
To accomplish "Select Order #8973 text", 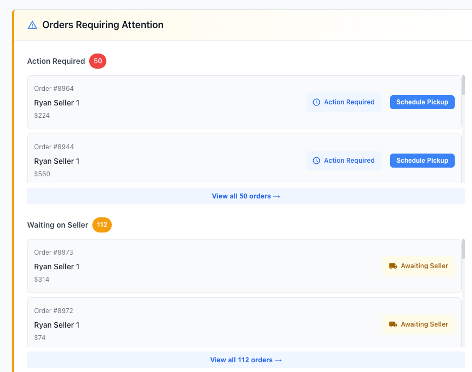I will click(53, 252).
